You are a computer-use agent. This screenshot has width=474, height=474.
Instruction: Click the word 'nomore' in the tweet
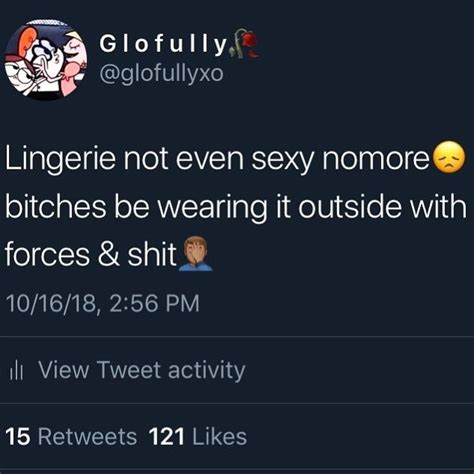point(376,160)
